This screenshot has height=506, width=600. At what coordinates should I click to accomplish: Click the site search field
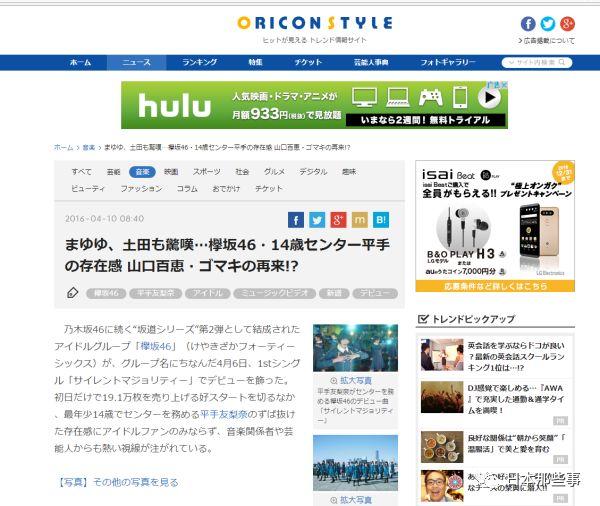(x=536, y=62)
